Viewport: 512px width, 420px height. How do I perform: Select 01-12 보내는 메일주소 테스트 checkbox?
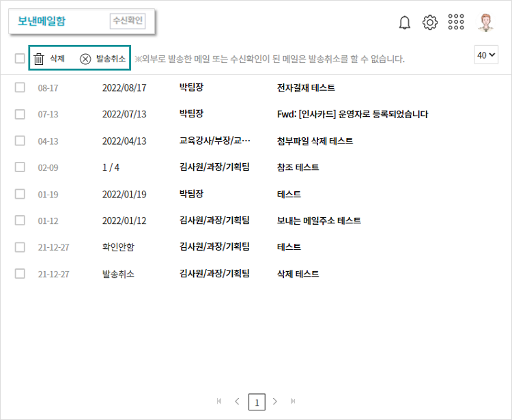coord(20,221)
